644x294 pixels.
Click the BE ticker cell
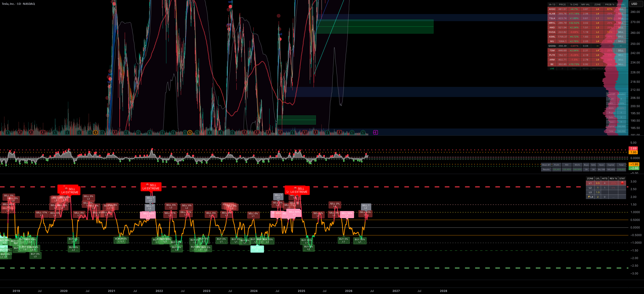(552, 64)
